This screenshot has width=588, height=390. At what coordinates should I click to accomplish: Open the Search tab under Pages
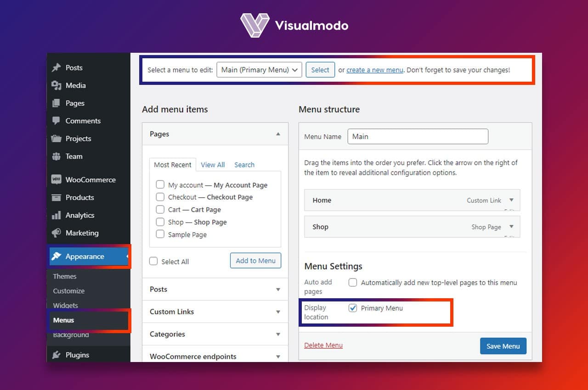point(244,164)
